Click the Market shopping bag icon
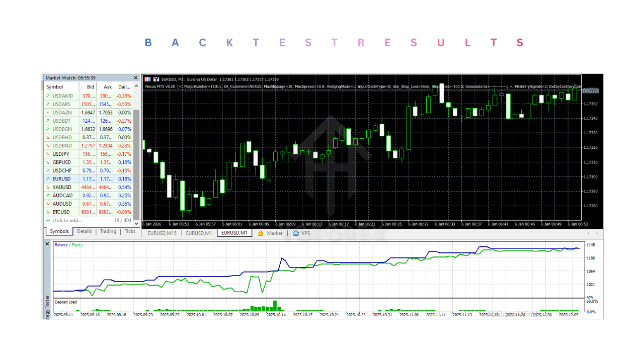The height and width of the screenshot is (362, 644). 261,233
